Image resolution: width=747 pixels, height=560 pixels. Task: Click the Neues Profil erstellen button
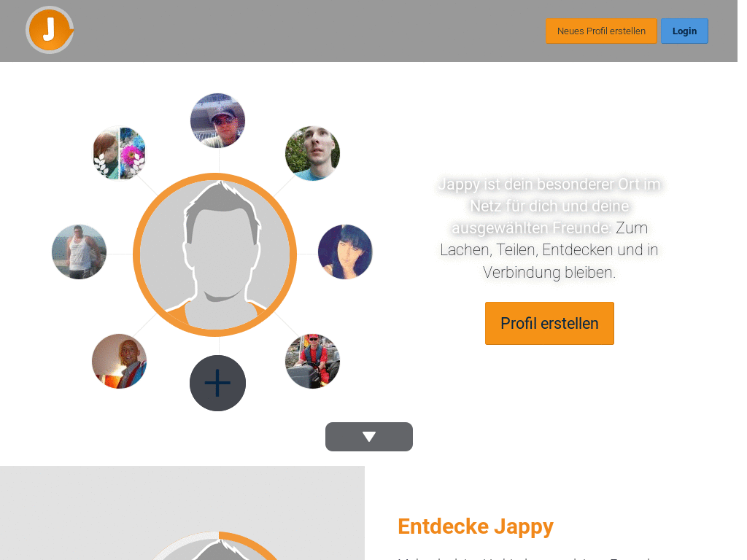coord(601,31)
